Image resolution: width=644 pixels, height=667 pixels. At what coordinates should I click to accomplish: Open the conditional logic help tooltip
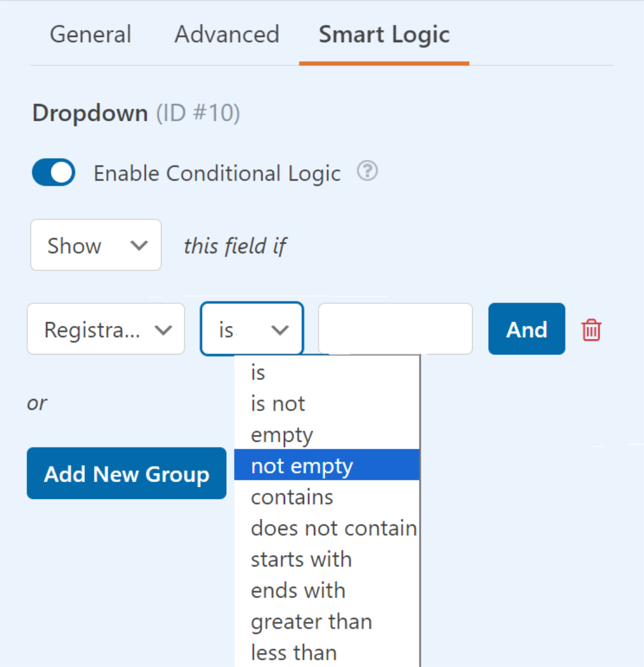point(367,171)
